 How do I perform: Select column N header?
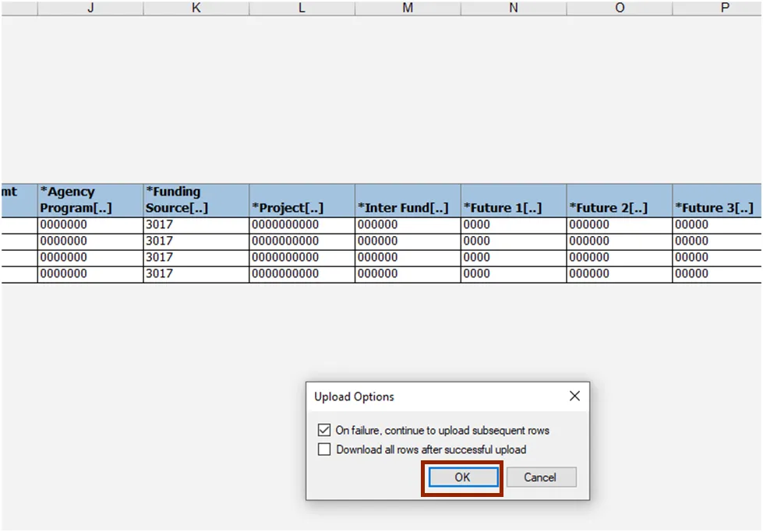[514, 8]
